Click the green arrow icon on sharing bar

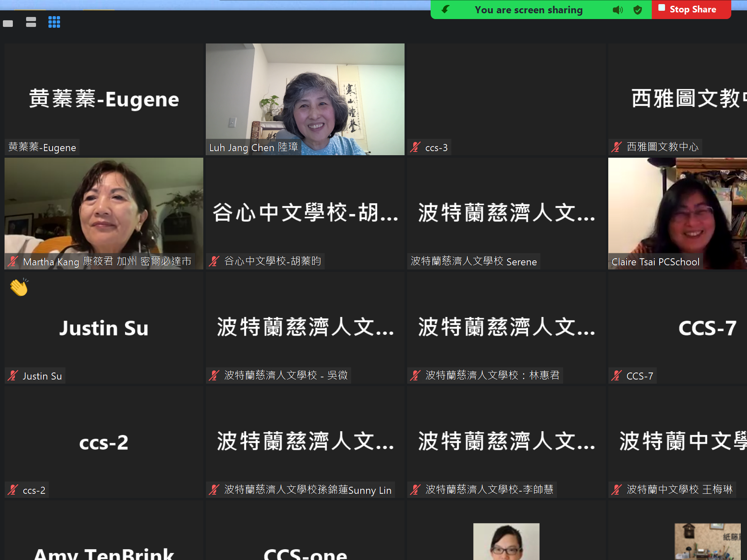pos(446,10)
